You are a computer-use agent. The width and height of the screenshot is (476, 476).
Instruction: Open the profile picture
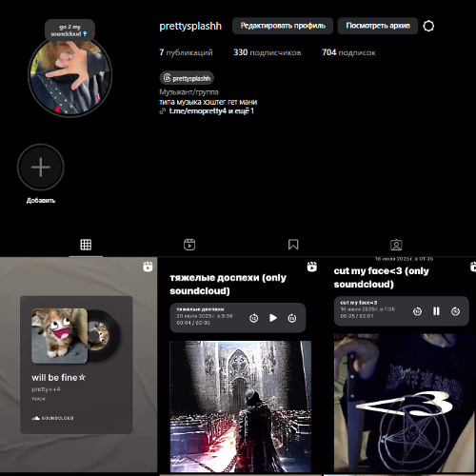pyautogui.click(x=70, y=75)
